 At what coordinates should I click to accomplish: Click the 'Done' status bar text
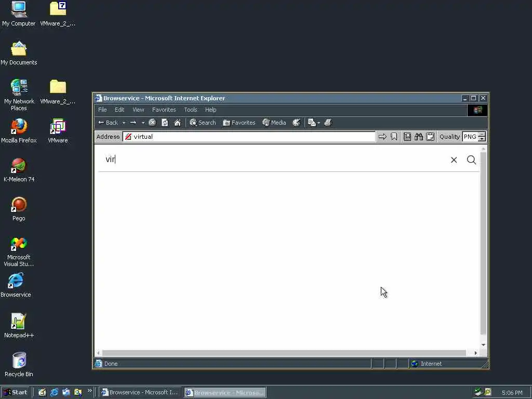(111, 364)
